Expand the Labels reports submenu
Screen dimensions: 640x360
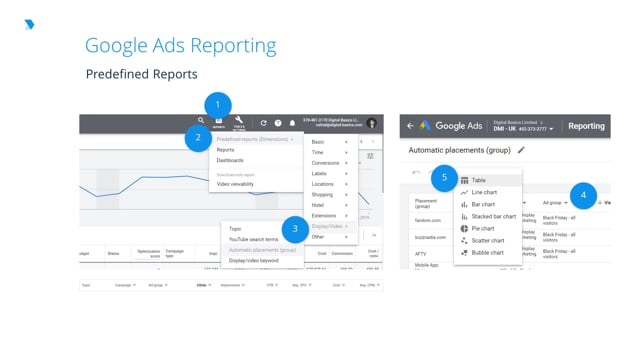coord(331,173)
